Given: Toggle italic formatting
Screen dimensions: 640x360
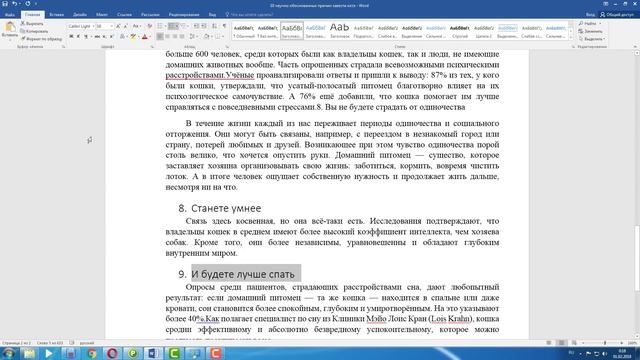Looking at the screenshot, I should pos(78,37).
